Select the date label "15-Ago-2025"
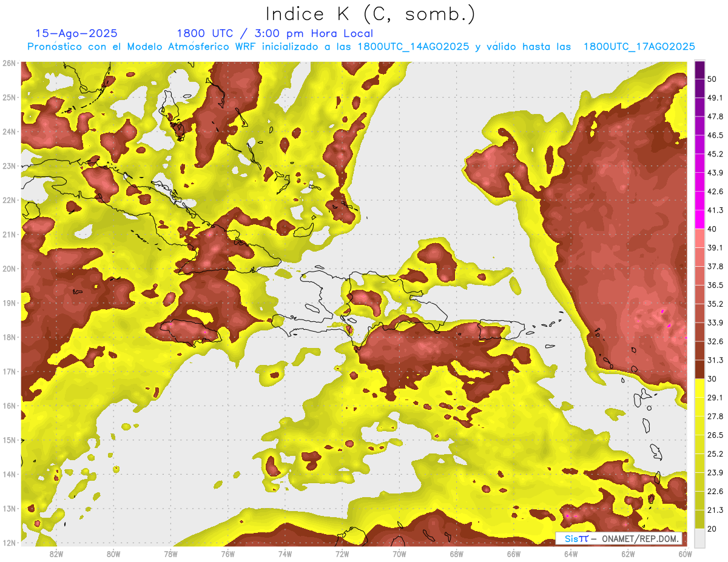Viewport: 728px width, 562px height. tap(76, 33)
